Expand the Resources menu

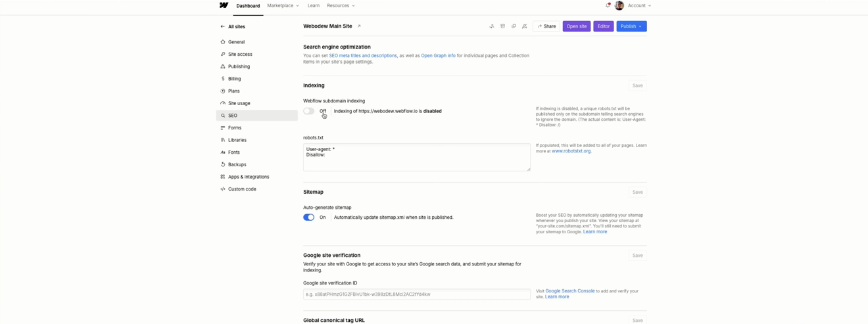pos(341,5)
